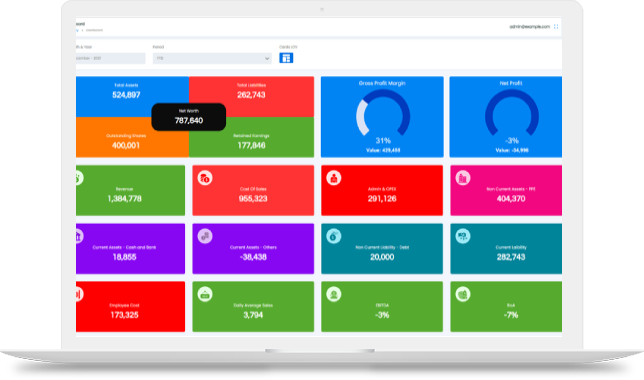Click the Current Assets Cash and Bank icon
This screenshot has width=644, height=380.
point(79,236)
